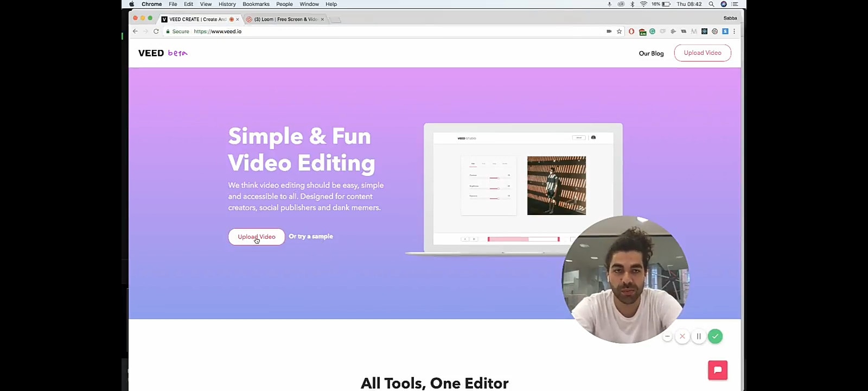Click the React dev tools extension icon
This screenshot has height=391, width=868.
704,31
